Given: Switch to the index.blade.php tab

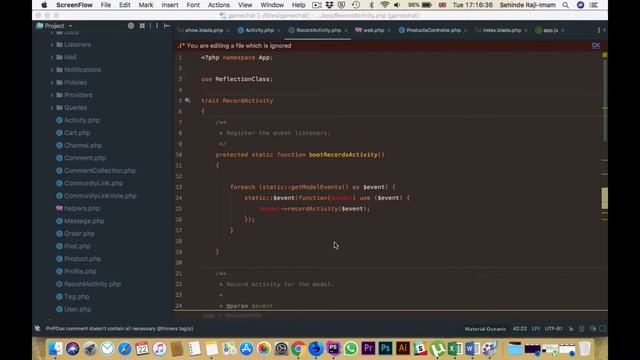Looking at the screenshot, I should click(501, 30).
